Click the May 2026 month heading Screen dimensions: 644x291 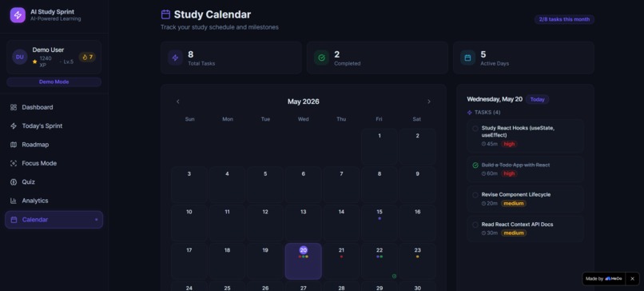(x=303, y=102)
